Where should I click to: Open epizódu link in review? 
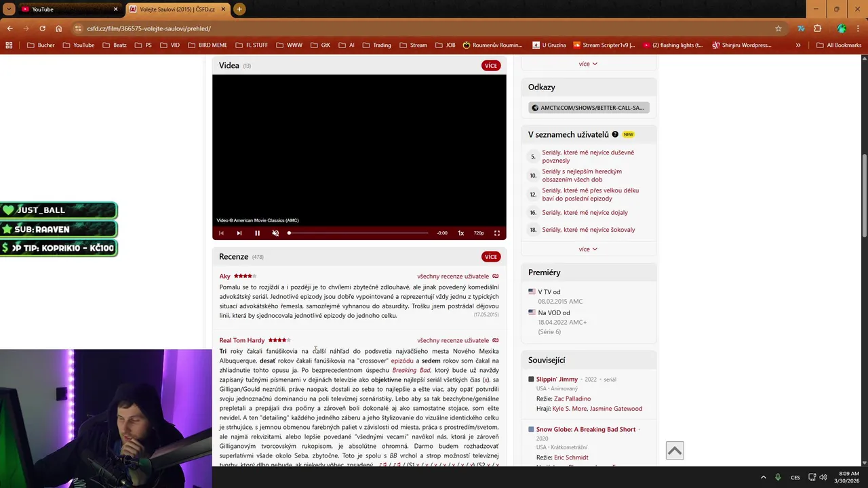click(402, 361)
